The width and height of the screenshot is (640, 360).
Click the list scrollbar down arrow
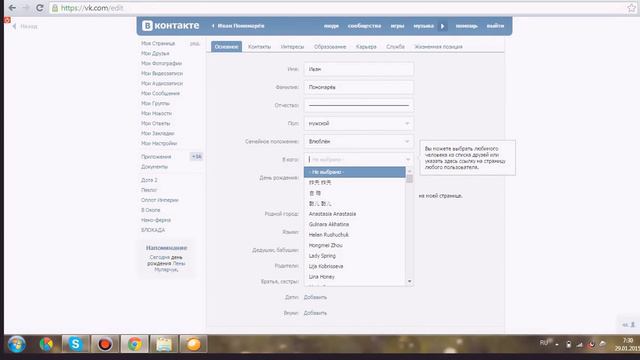tap(409, 282)
